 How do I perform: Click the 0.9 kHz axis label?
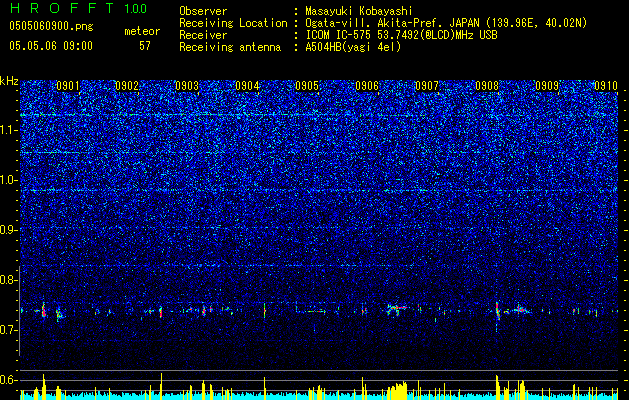pos(8,230)
